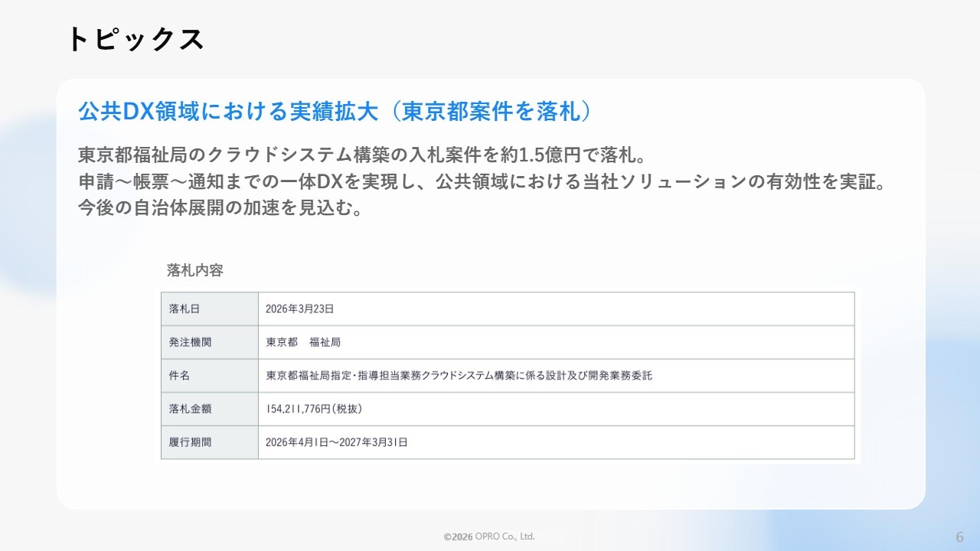Click the 2026年3月23日 date value
The width and height of the screenshot is (980, 551).
point(299,309)
